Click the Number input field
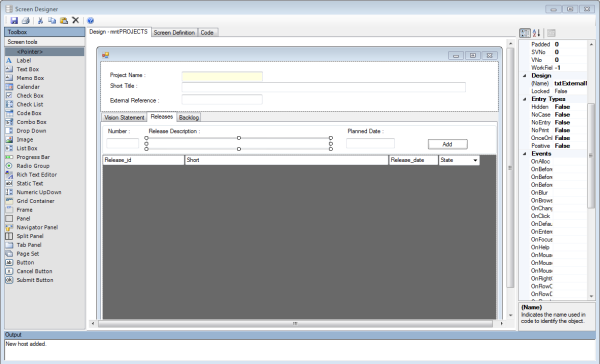Image resolution: width=600 pixels, height=364 pixels. coord(122,144)
